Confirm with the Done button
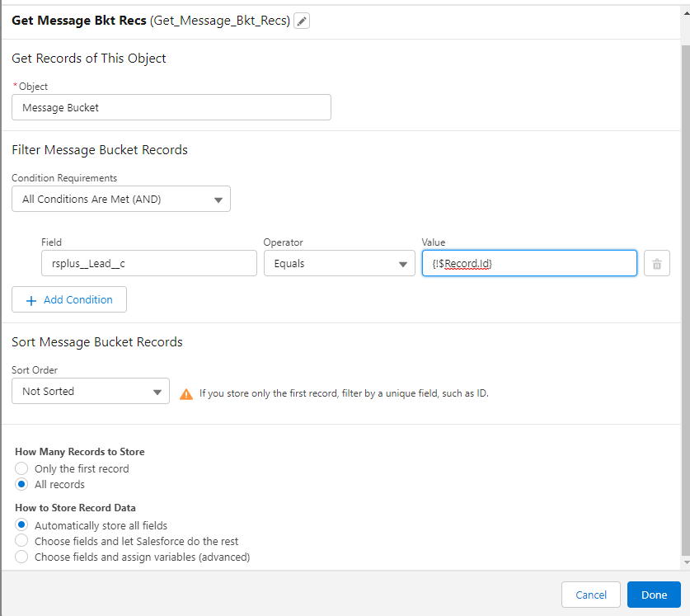This screenshot has width=690, height=616. [653, 595]
